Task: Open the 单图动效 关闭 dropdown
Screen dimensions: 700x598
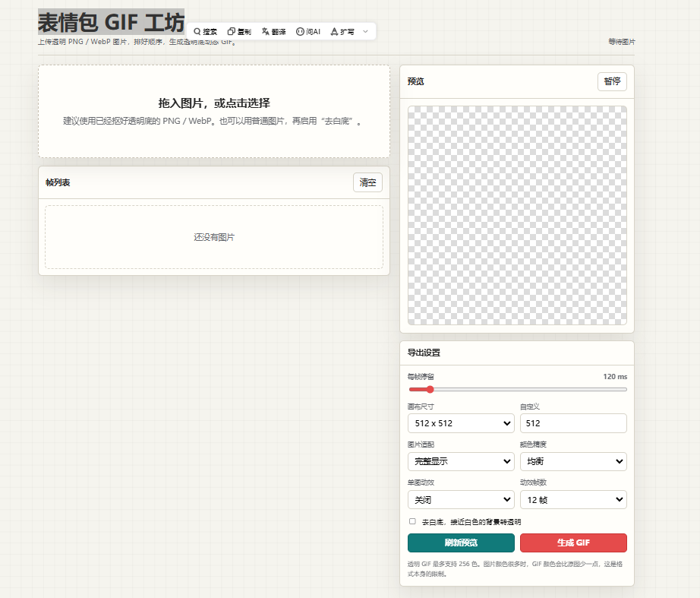Action: [461, 500]
